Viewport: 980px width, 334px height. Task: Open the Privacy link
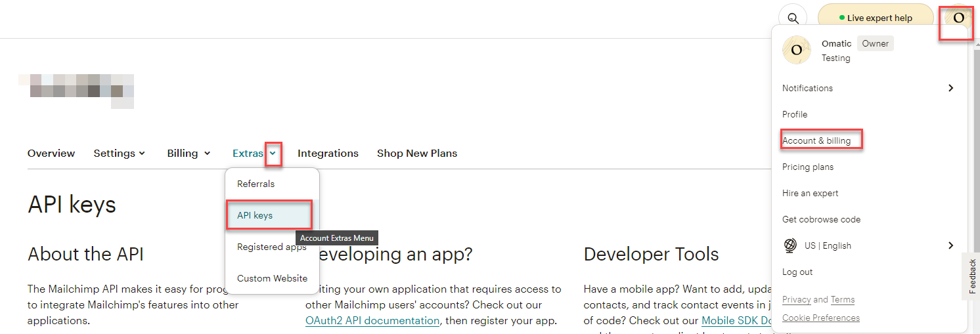click(x=796, y=299)
